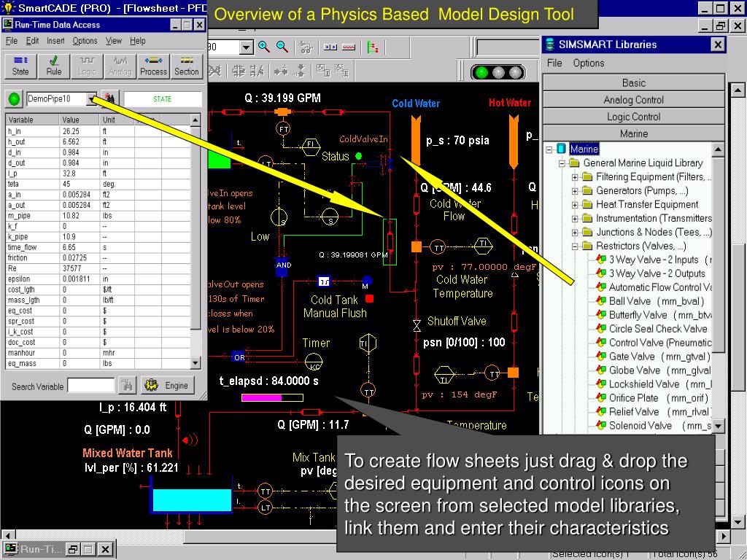The image size is (747, 560).
Task: Open the Options menu in SIMSMART Libraries
Action: click(589, 63)
